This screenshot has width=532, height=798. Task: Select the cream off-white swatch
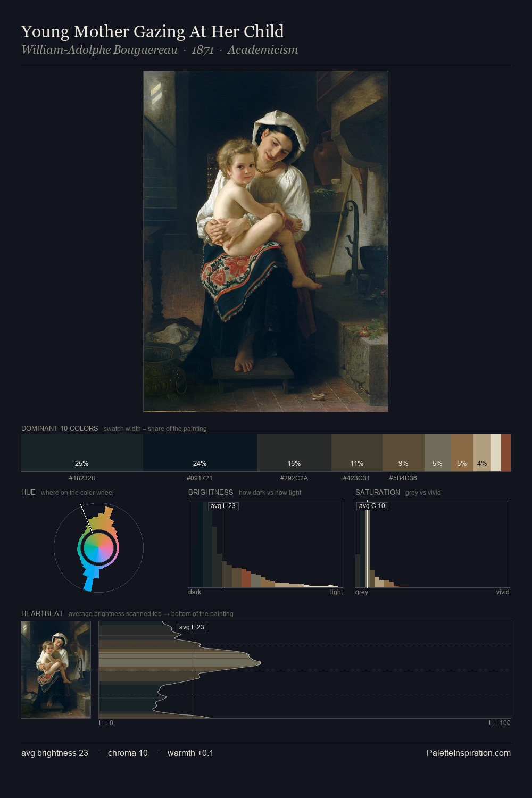coord(496,453)
